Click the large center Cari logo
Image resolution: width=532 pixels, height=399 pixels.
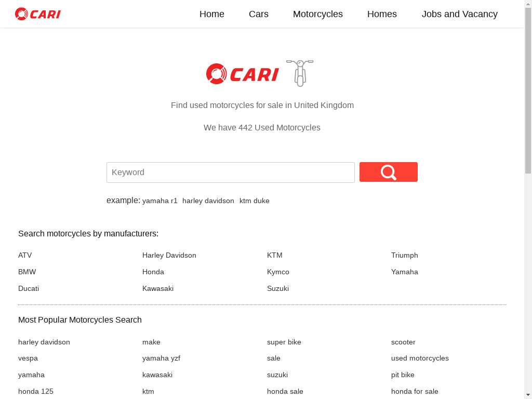click(243, 74)
